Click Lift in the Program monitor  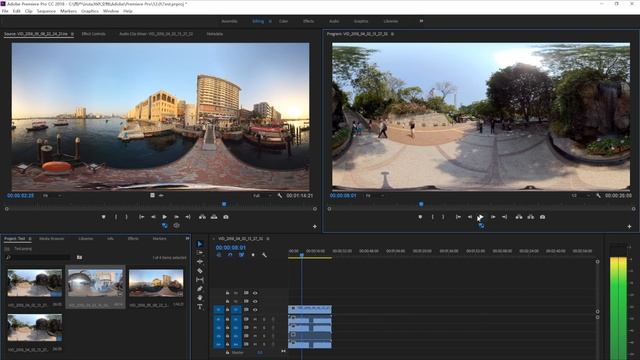pos(519,217)
